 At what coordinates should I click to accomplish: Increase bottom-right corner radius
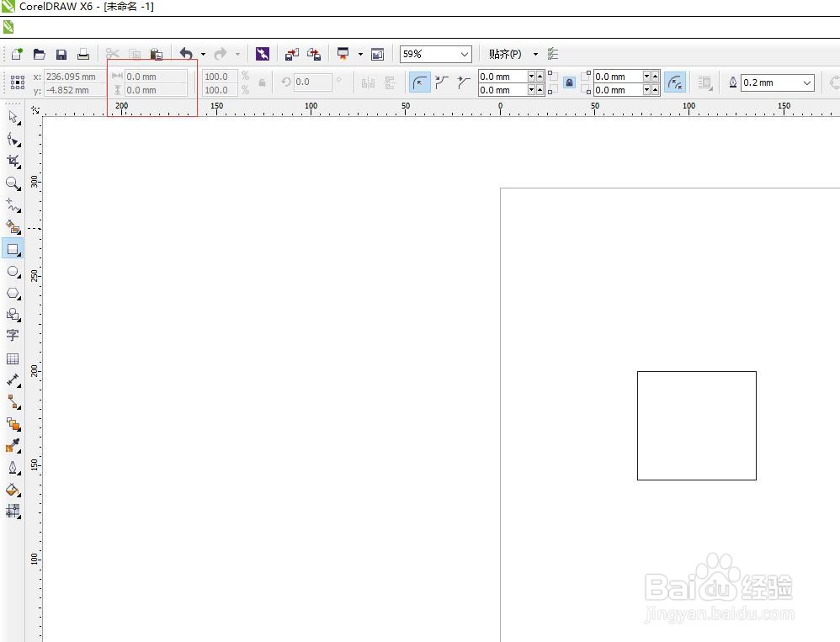pos(655,90)
